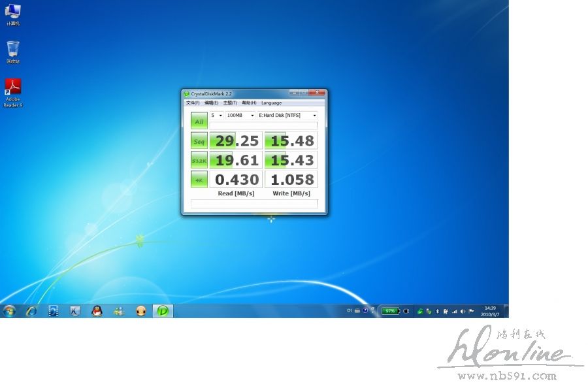Click the safely remove hardware tray icon
Image resolution: width=588 pixels, height=392 pixels.
pyautogui.click(x=429, y=312)
